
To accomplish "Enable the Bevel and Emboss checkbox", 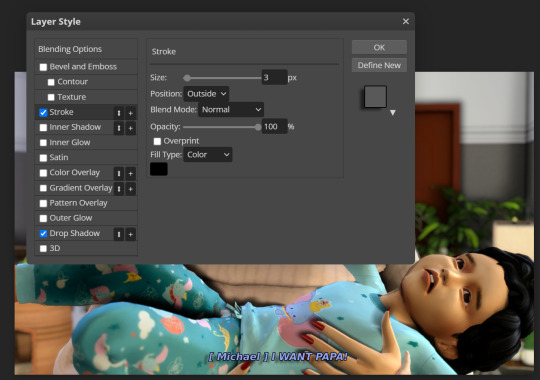I will tap(43, 67).
